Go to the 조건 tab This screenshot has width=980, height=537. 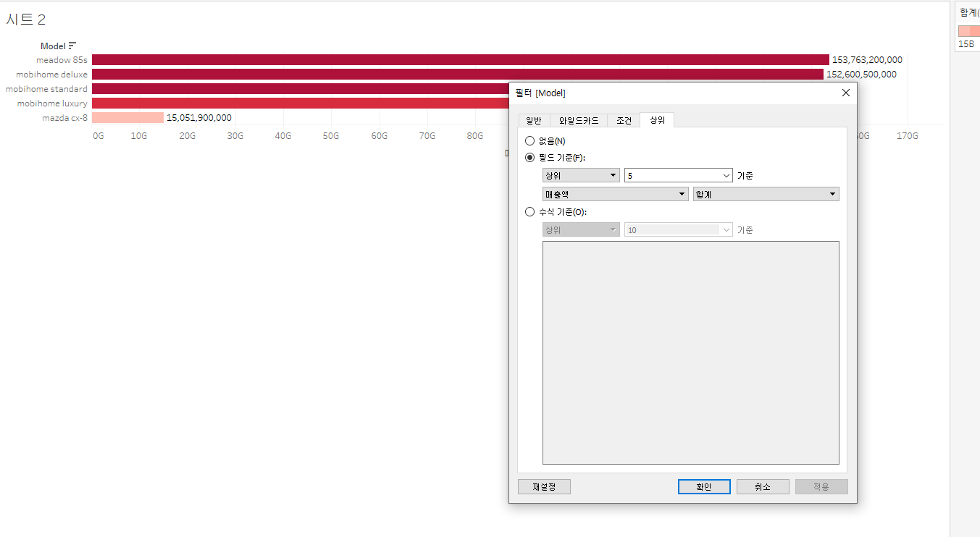pyautogui.click(x=624, y=120)
